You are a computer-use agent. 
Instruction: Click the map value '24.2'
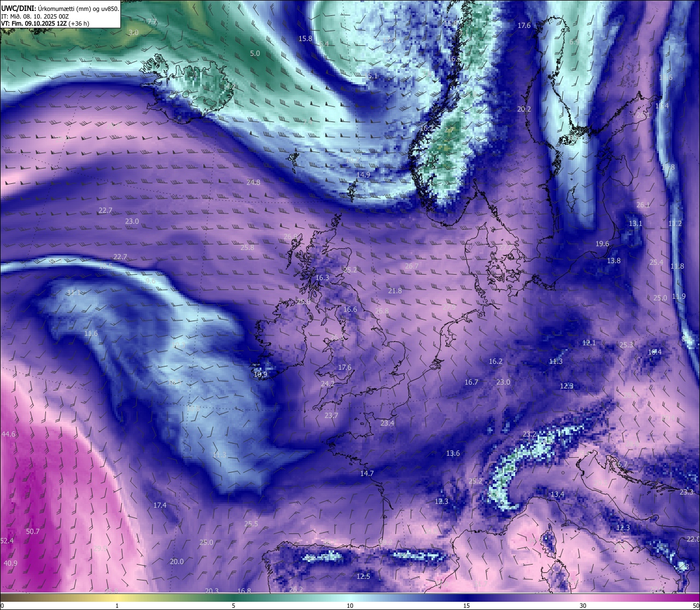(x=327, y=384)
